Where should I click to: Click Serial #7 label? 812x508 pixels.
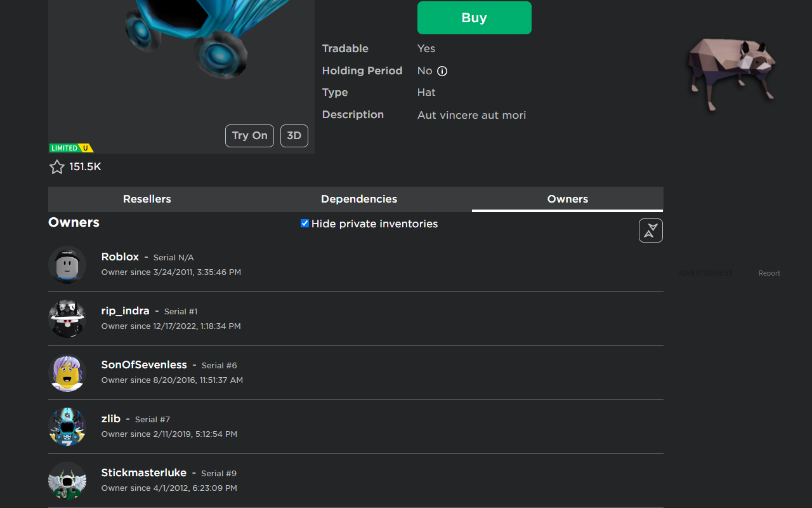tap(152, 420)
